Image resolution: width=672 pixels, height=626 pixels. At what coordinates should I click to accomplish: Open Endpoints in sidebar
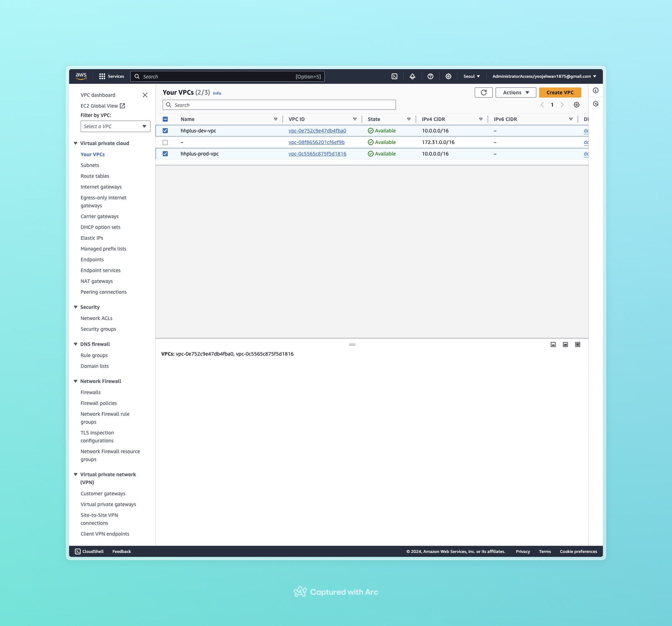click(92, 260)
